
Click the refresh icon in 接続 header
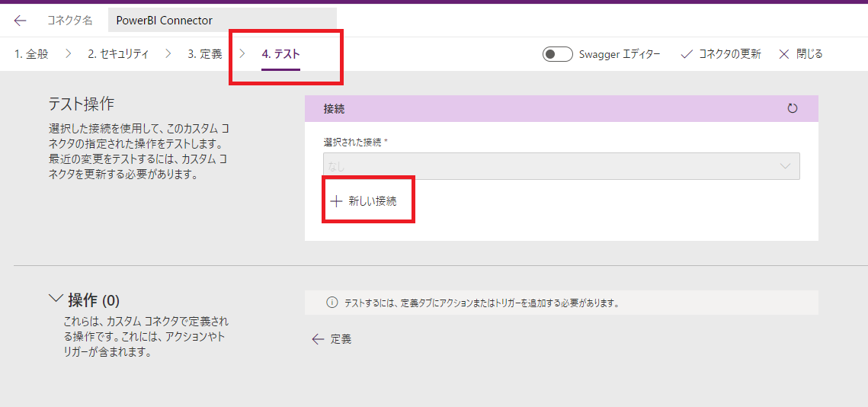pos(793,109)
